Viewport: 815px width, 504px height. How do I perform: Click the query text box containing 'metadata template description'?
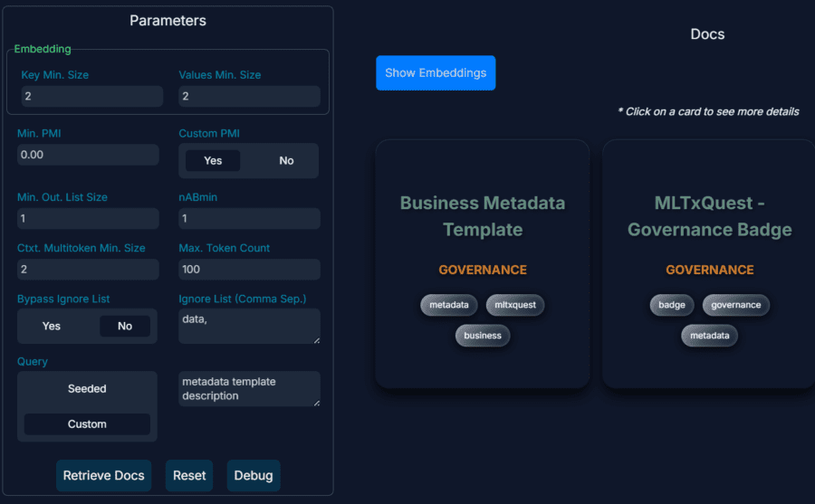pyautogui.click(x=249, y=389)
